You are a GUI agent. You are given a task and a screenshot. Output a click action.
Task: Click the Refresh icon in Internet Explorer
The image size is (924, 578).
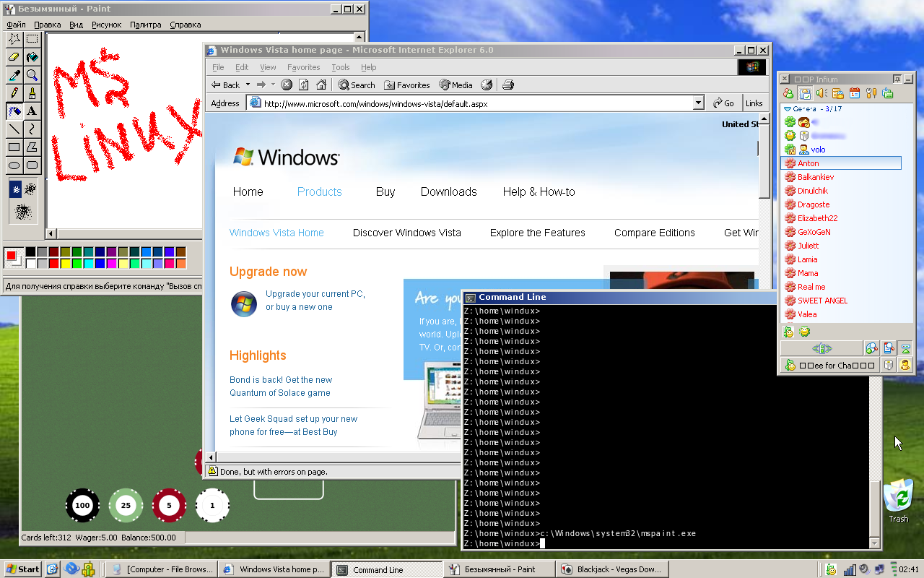(x=304, y=85)
